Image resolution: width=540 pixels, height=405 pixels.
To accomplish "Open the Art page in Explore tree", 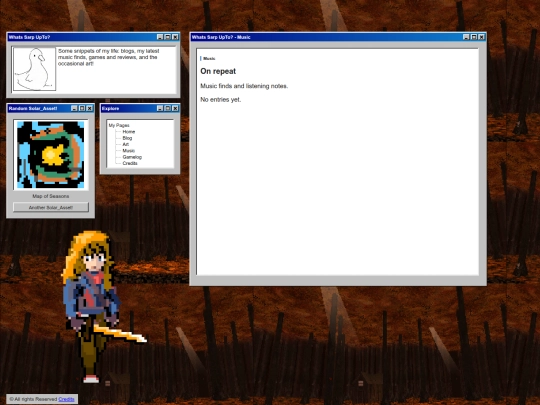I will coord(126,144).
